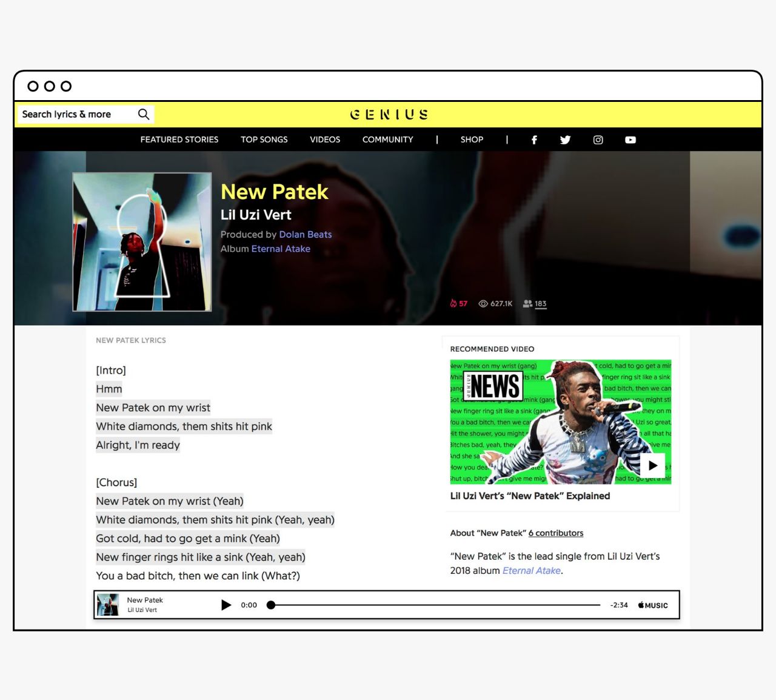Focus the Search lyrics & more field
776x700 pixels.
pyautogui.click(x=85, y=114)
